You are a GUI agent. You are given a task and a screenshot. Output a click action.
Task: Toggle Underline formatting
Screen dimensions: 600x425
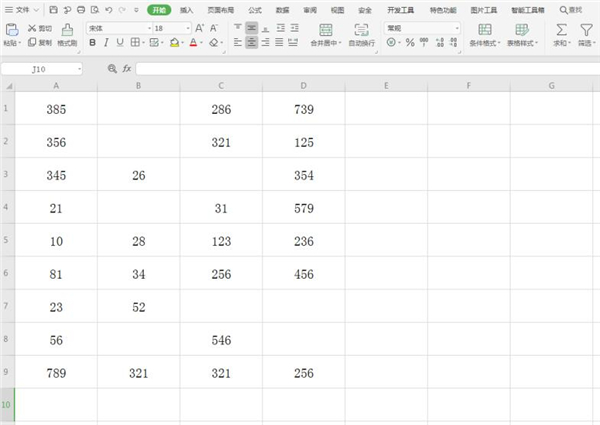point(120,44)
